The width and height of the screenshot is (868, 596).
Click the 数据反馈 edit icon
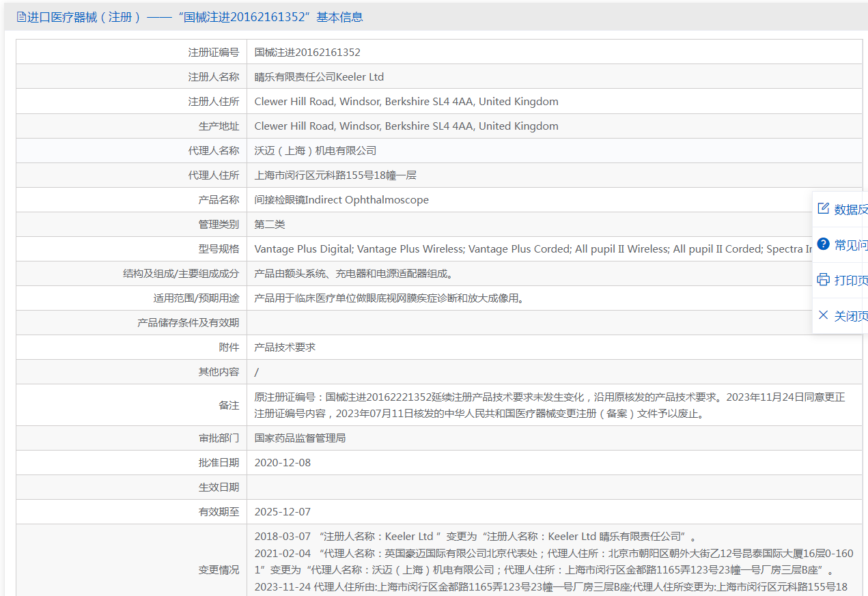click(823, 209)
